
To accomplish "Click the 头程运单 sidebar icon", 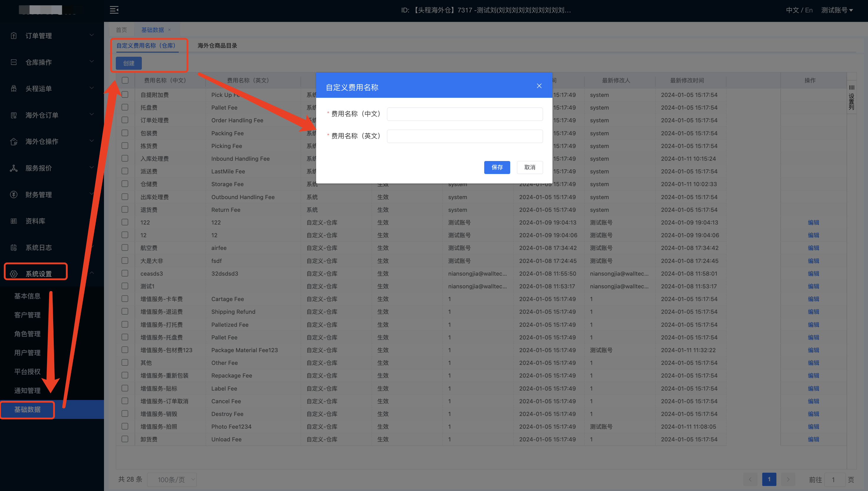I will click(x=14, y=89).
